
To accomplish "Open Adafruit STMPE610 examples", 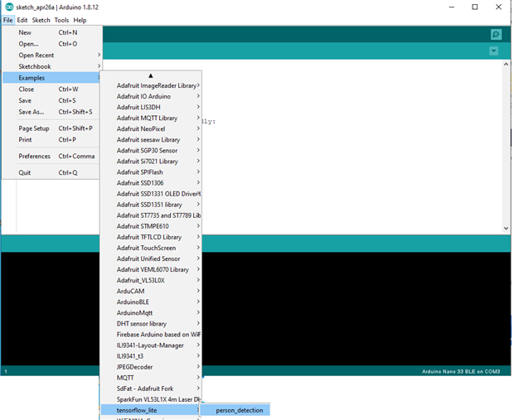I will coord(151,226).
